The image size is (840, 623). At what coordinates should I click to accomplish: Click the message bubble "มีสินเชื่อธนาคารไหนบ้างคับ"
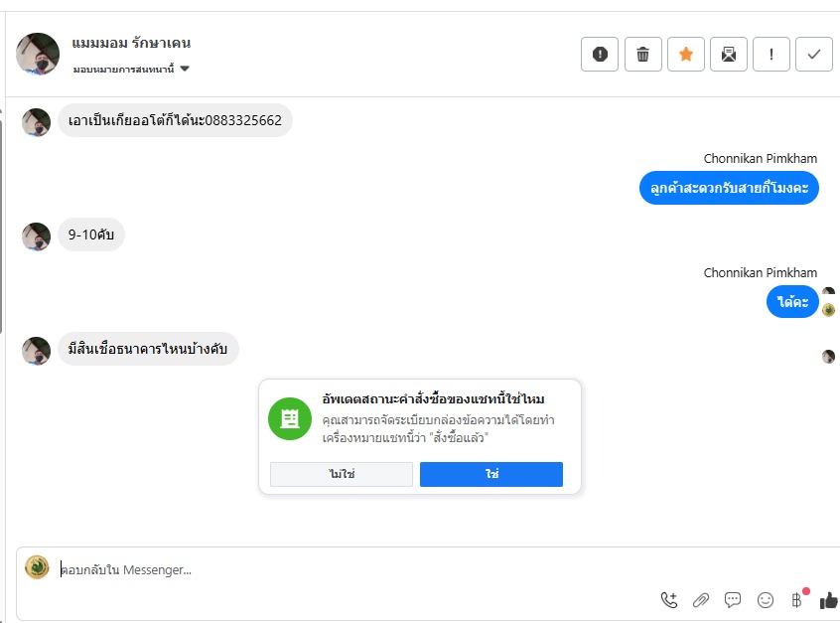click(x=148, y=349)
